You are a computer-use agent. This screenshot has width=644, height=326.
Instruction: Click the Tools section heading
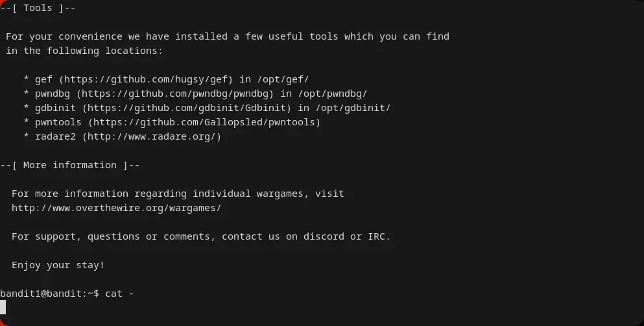point(38,8)
